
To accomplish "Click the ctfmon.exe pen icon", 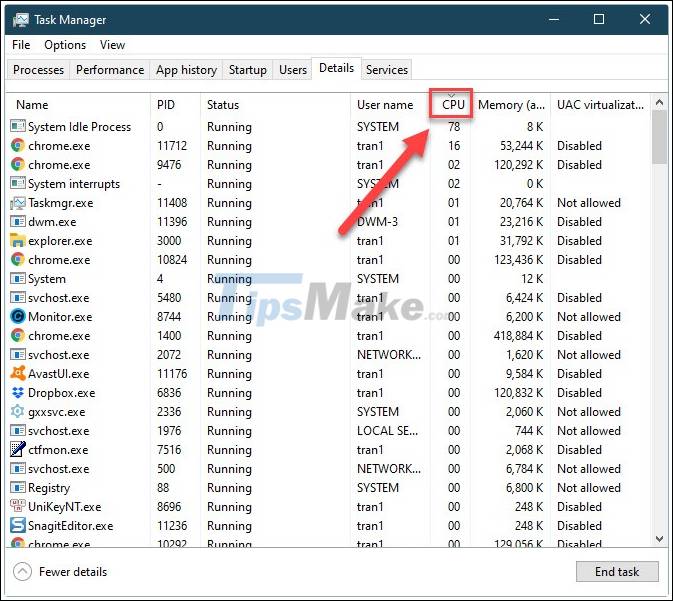I will click(x=18, y=449).
